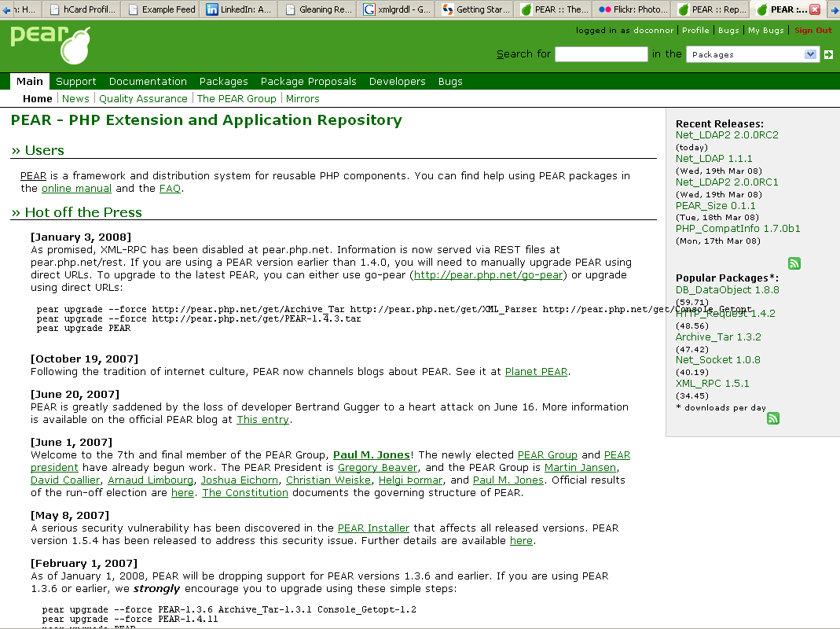
Task: Open Net_LDAP 1.1.1 release link
Action: pos(713,159)
